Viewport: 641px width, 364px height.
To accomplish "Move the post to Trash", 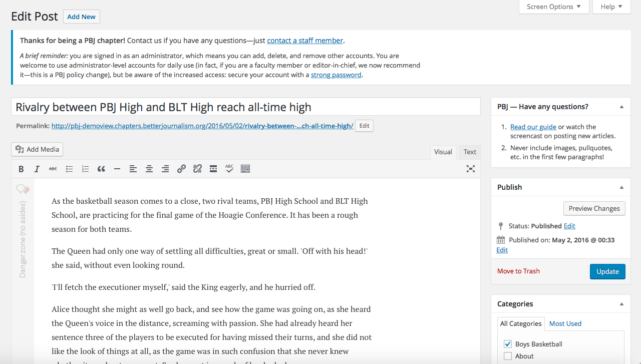I will tap(518, 271).
